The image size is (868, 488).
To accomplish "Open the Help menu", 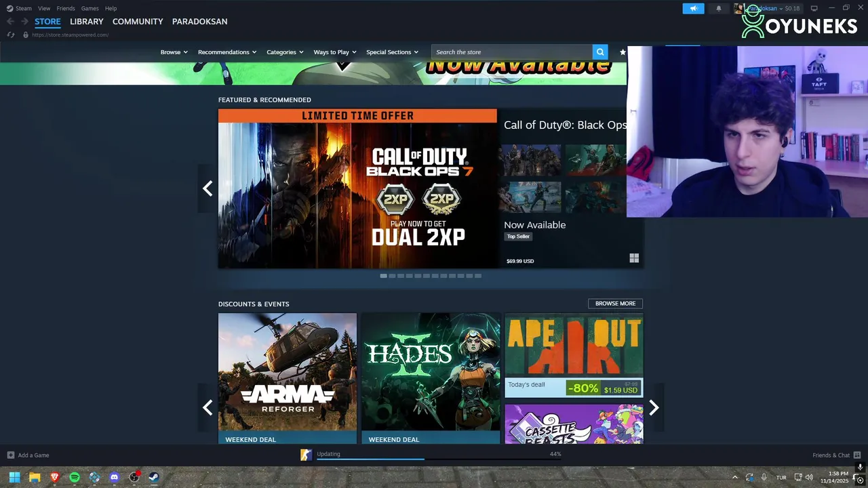I will (x=111, y=8).
